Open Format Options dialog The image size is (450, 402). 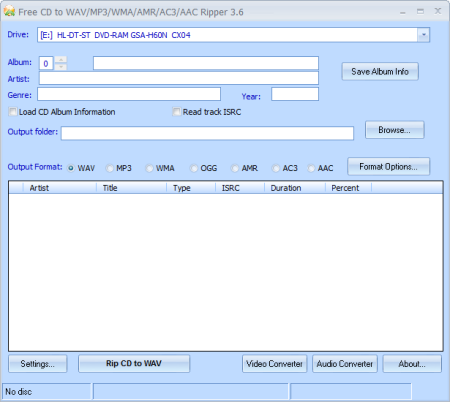click(x=389, y=166)
